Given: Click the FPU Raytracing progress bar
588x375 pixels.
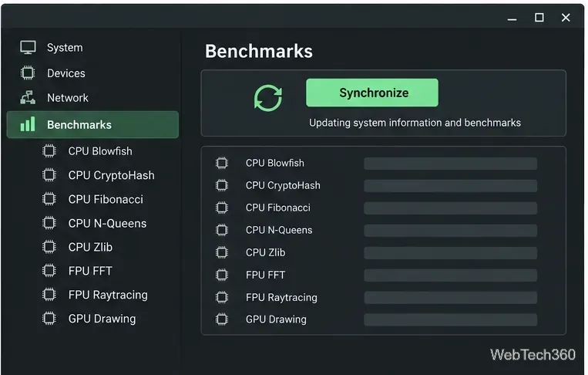Looking at the screenshot, I should point(450,298).
